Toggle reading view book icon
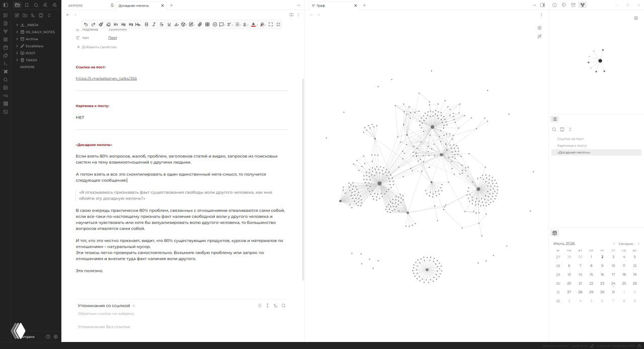Viewport: 644px width, 349px height. [291, 15]
